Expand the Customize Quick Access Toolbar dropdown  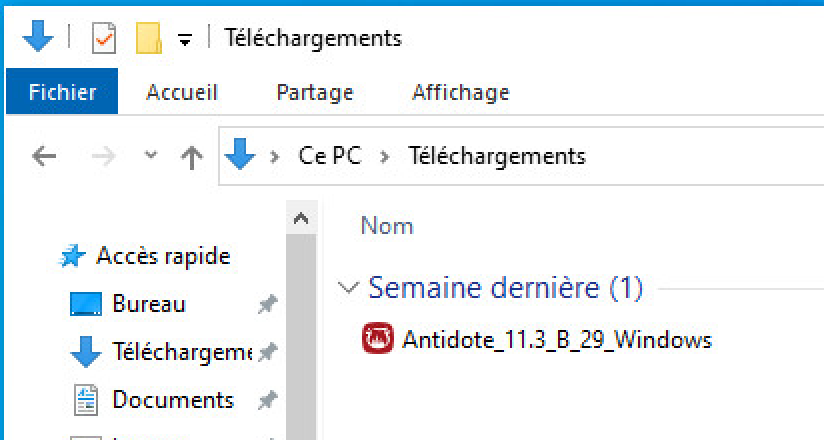point(184,39)
